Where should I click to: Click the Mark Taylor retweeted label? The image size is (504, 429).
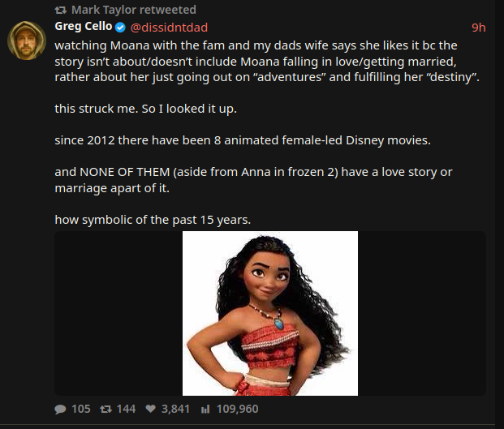134,10
